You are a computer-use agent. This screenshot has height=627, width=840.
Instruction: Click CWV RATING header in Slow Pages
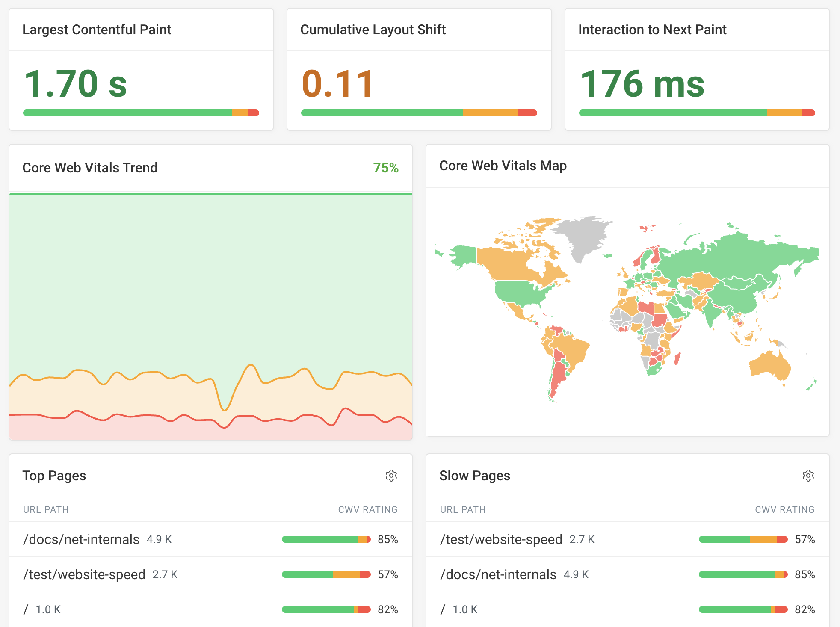click(x=785, y=509)
